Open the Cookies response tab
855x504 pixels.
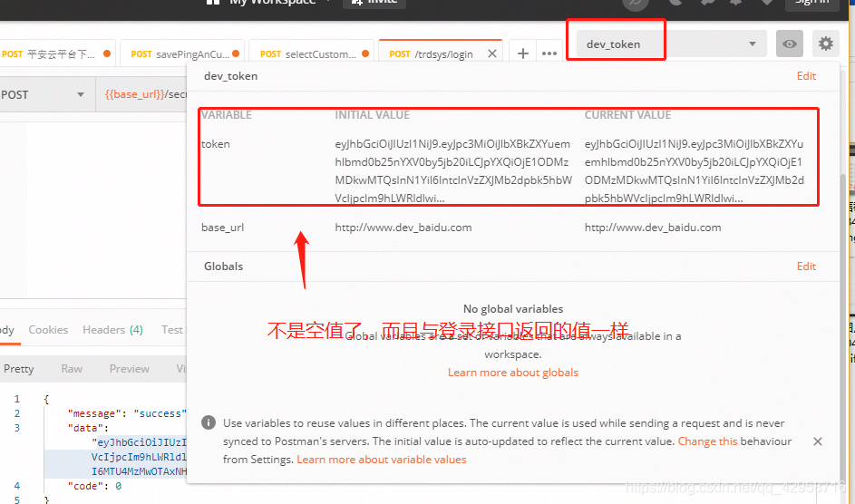point(48,330)
